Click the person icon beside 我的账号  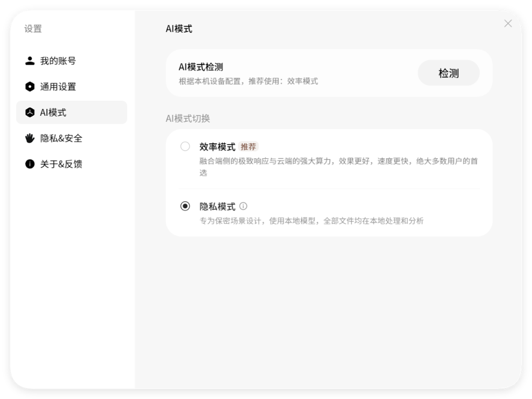pos(30,61)
